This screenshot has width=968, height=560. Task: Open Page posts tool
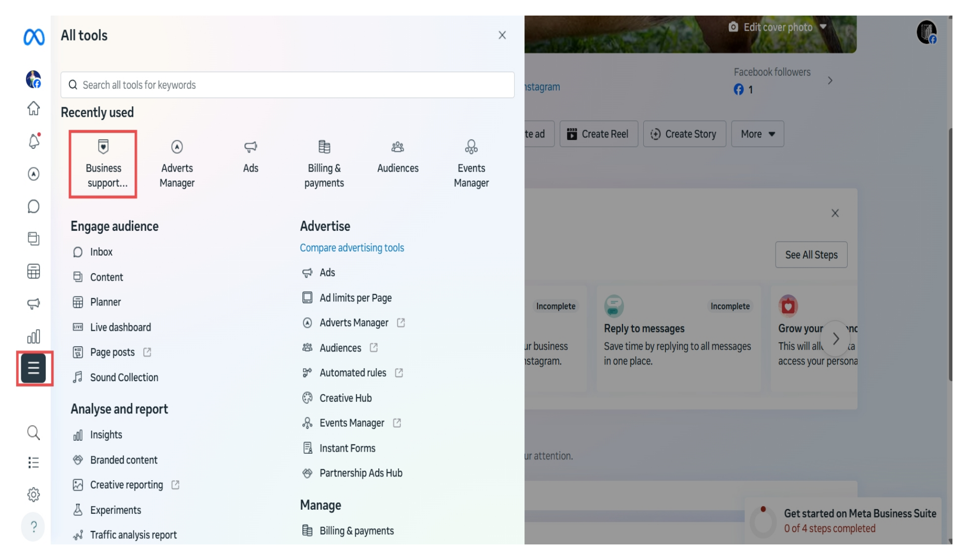tap(112, 353)
